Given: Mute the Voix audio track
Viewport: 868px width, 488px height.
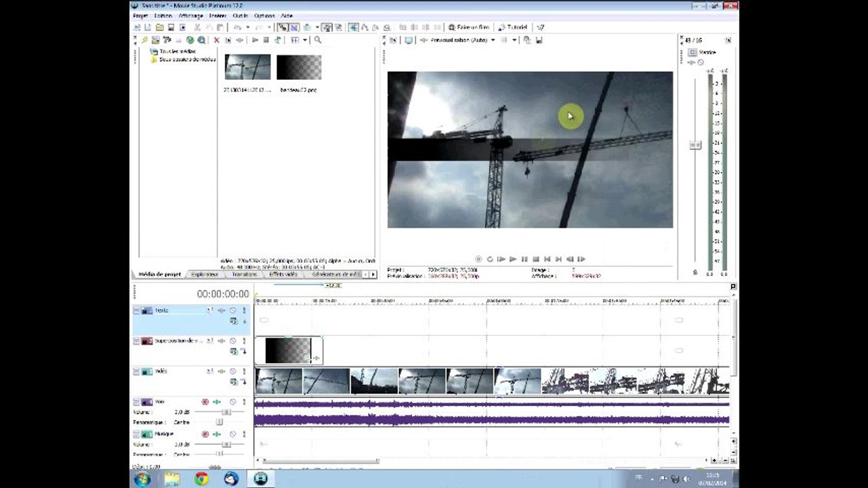Looking at the screenshot, I should pos(232,402).
